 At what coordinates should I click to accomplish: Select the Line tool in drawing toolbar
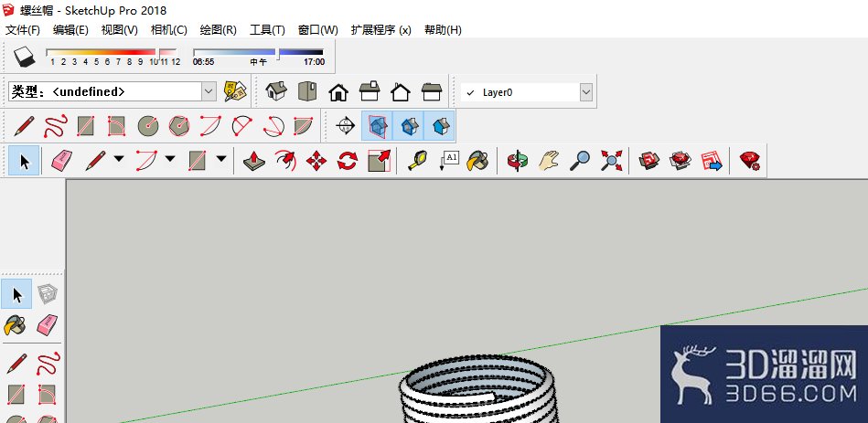pyautogui.click(x=24, y=126)
